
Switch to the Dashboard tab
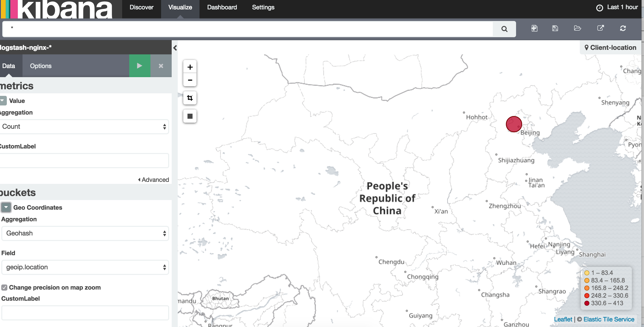tap(222, 7)
